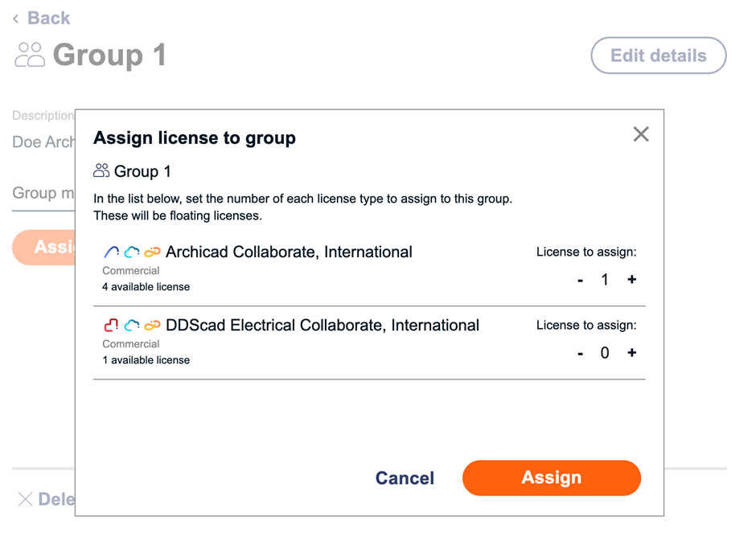756x554 pixels.
Task: Click the group icon in the dialog
Action: tap(101, 170)
